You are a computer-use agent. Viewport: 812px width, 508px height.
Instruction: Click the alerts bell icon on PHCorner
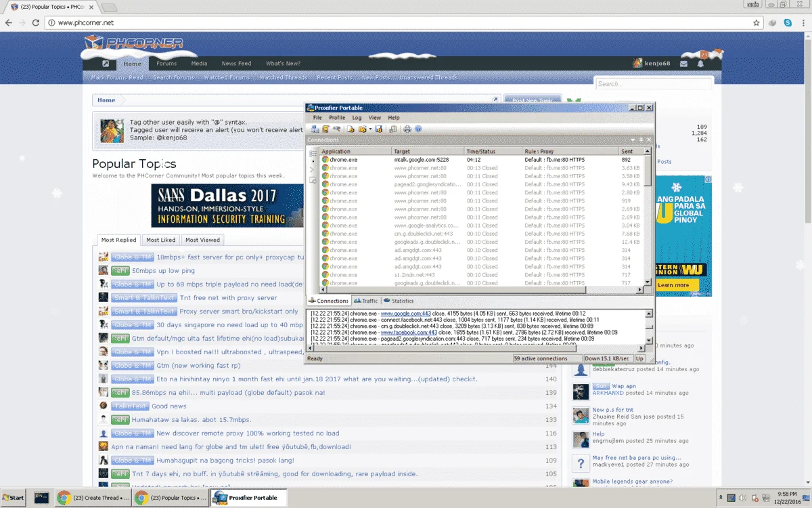pos(700,64)
